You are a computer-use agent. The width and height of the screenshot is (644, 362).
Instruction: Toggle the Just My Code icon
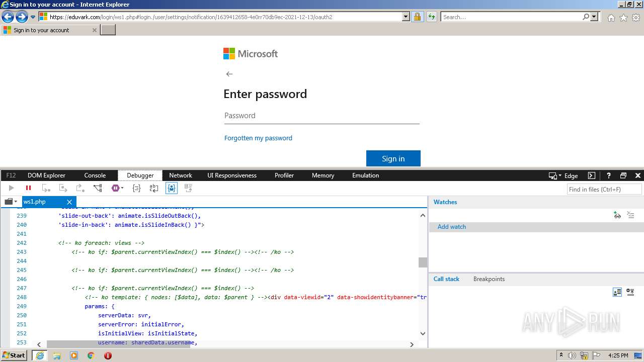(172, 188)
